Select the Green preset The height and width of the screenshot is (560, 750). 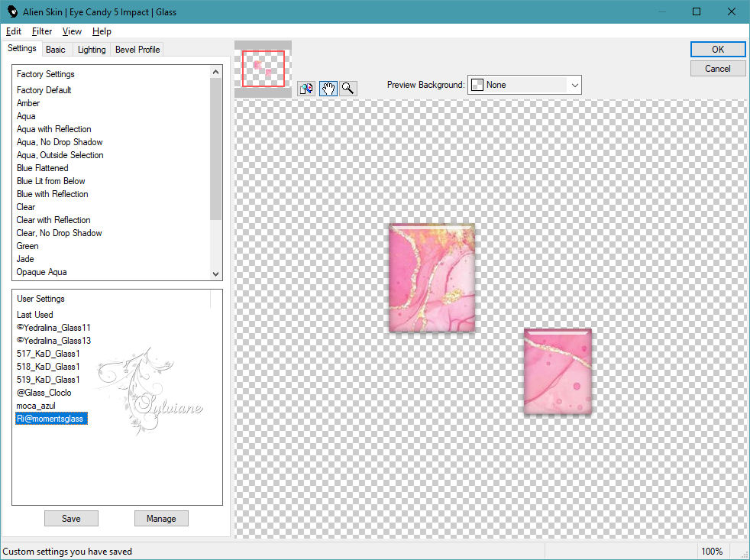click(27, 245)
